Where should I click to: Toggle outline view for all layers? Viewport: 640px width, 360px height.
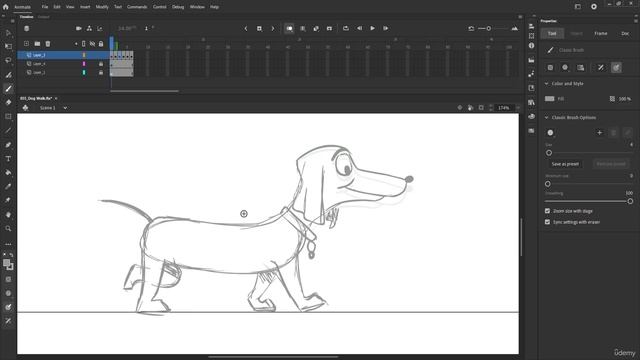click(84, 44)
